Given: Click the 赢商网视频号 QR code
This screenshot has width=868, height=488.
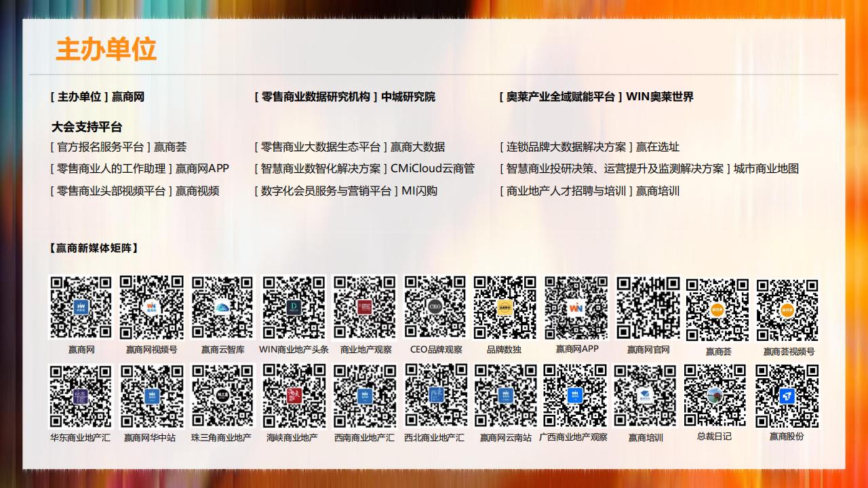Looking at the screenshot, I should tap(152, 307).
